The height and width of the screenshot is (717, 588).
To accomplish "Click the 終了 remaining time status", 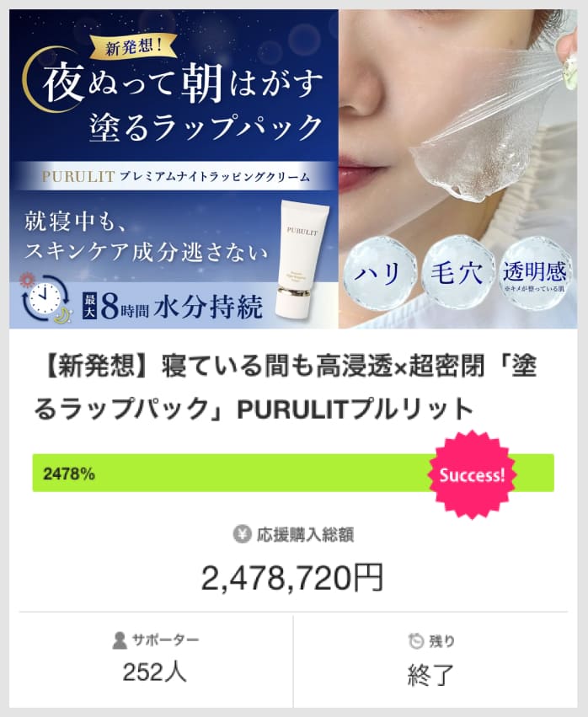I will [x=430, y=675].
